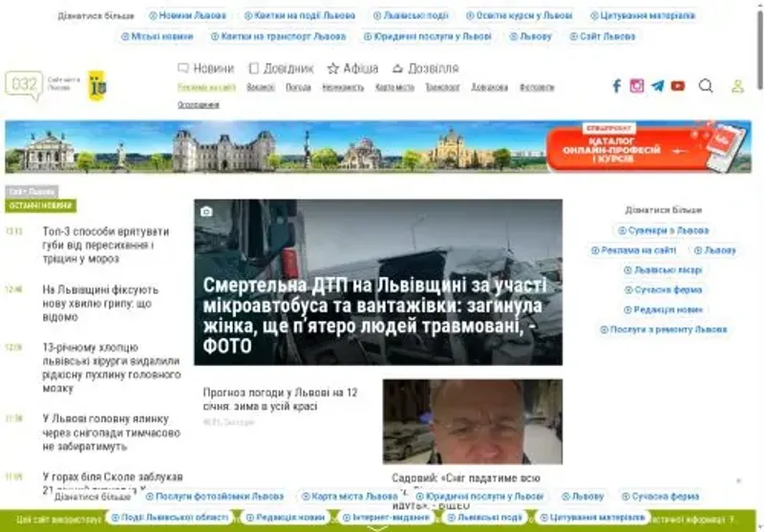Select the Погода submenu link

pyautogui.click(x=298, y=87)
